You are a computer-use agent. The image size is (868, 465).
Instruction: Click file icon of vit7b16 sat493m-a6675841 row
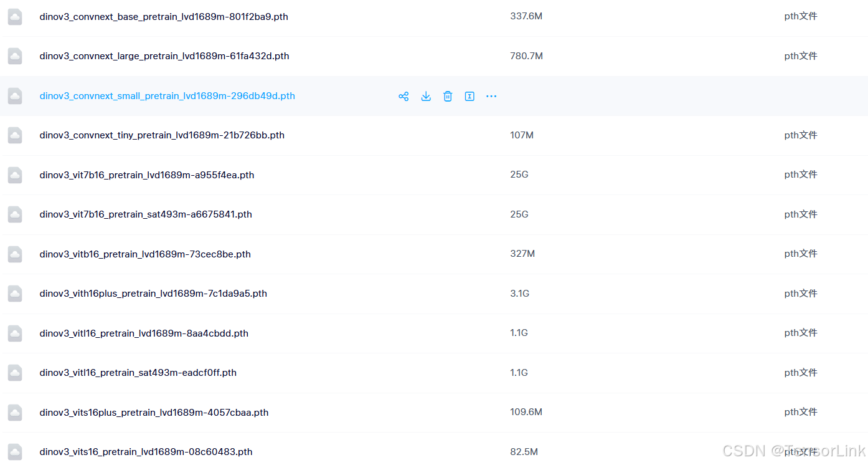click(x=15, y=214)
